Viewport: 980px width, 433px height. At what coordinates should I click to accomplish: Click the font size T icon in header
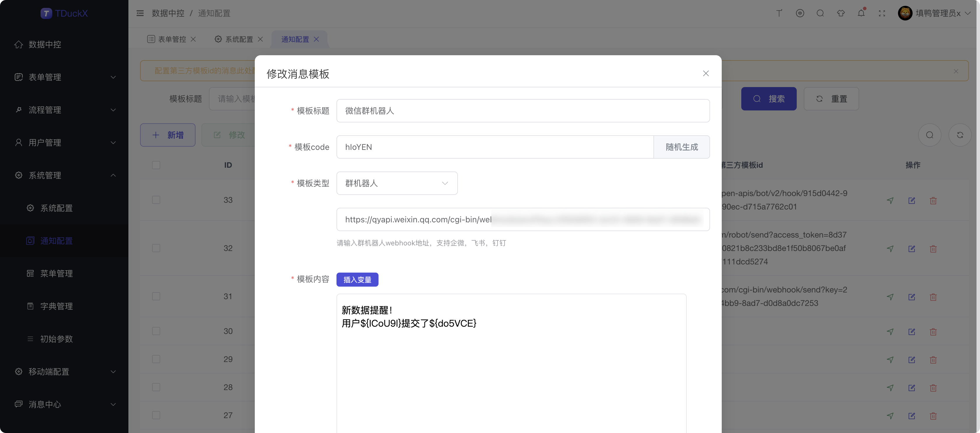click(x=779, y=13)
